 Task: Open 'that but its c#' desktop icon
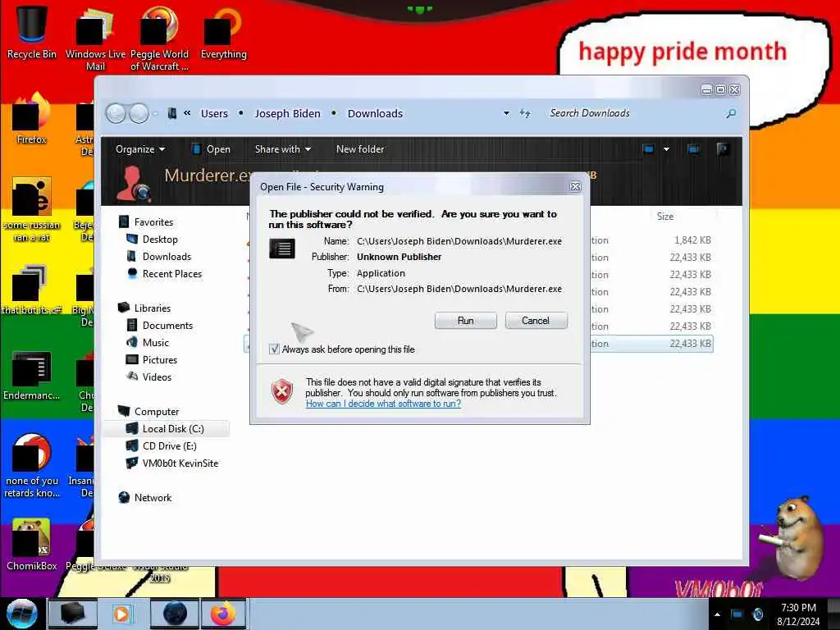click(32, 290)
